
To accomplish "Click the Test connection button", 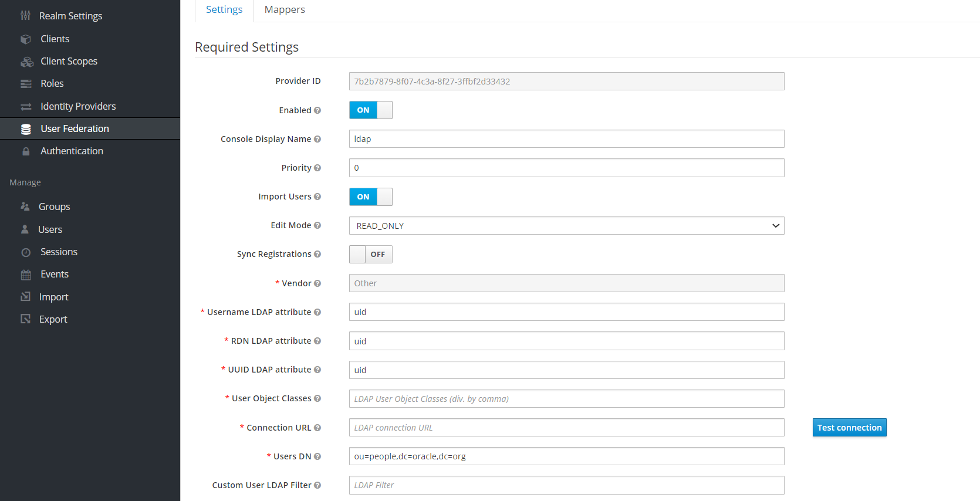I will pyautogui.click(x=849, y=428).
